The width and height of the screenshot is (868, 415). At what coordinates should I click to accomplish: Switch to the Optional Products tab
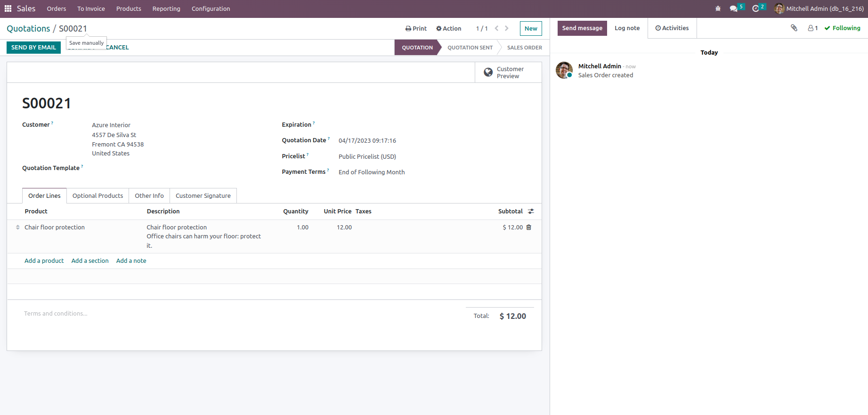pyautogui.click(x=97, y=195)
